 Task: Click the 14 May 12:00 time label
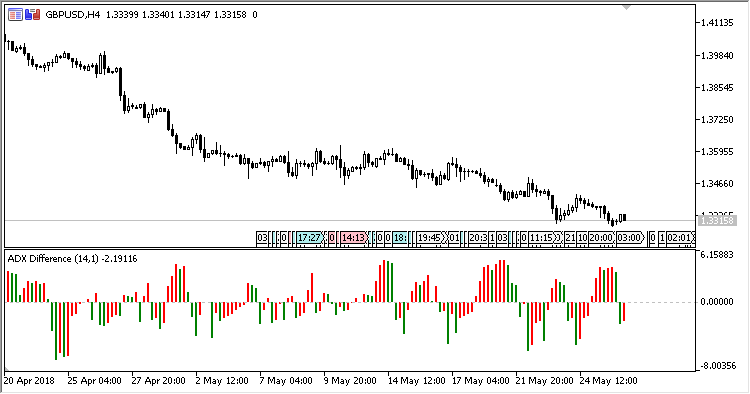(x=416, y=381)
